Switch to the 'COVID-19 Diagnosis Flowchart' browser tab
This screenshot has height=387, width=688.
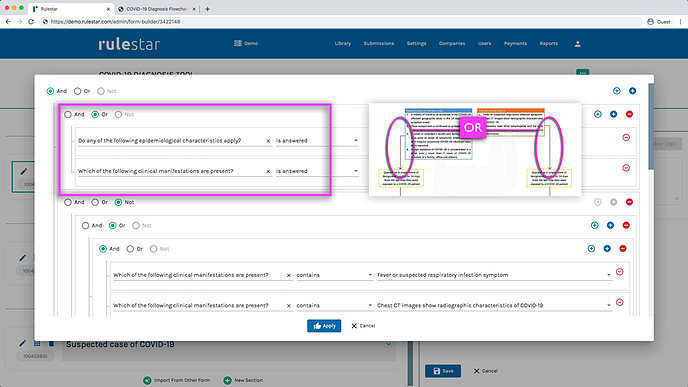(x=157, y=9)
